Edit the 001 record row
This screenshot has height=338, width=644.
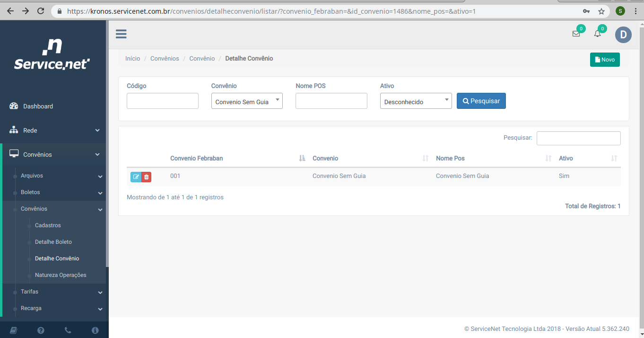136,177
